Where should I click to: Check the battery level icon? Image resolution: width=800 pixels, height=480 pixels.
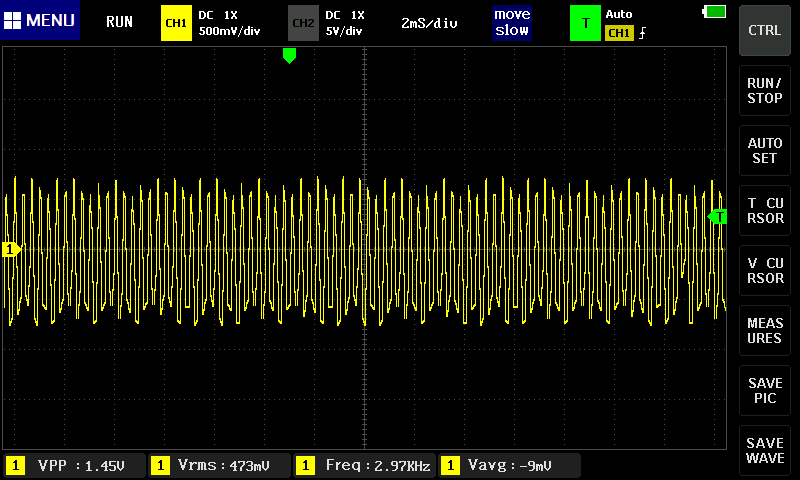(x=714, y=11)
